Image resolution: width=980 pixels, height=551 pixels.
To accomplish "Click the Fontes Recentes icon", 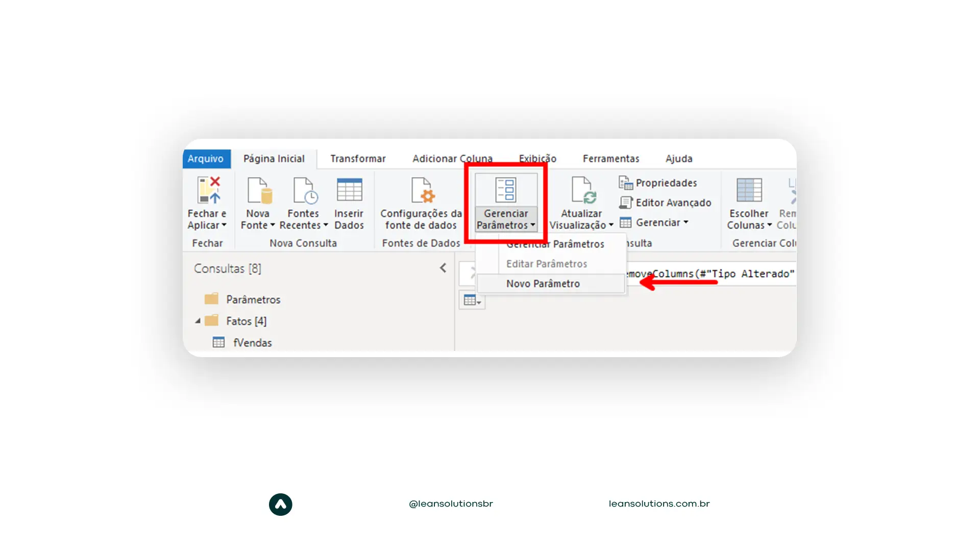I will 305,190.
